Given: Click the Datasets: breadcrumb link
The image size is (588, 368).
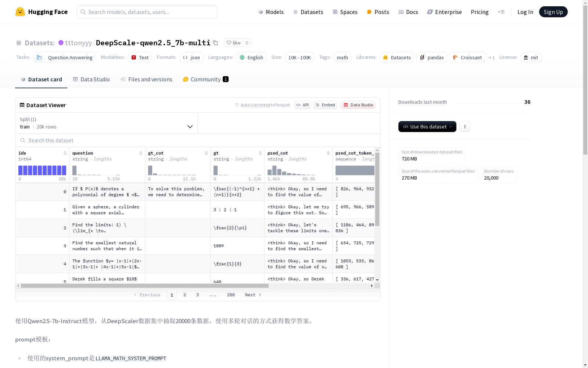Looking at the screenshot, I should 39,43.
